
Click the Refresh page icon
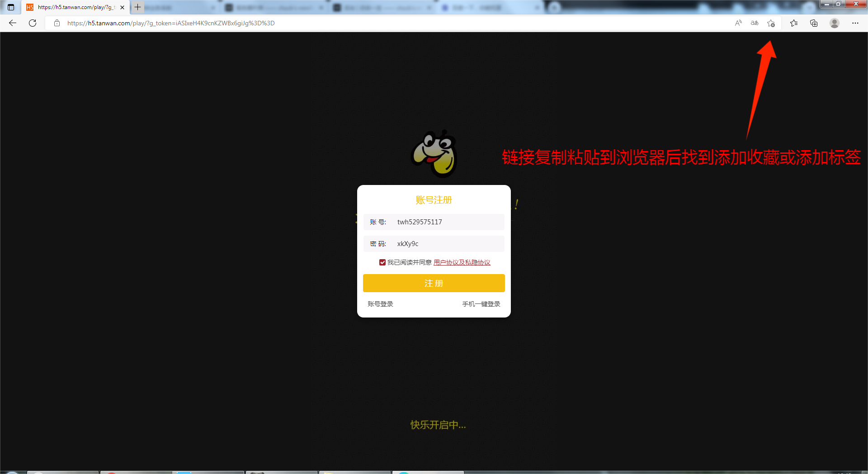tap(33, 23)
